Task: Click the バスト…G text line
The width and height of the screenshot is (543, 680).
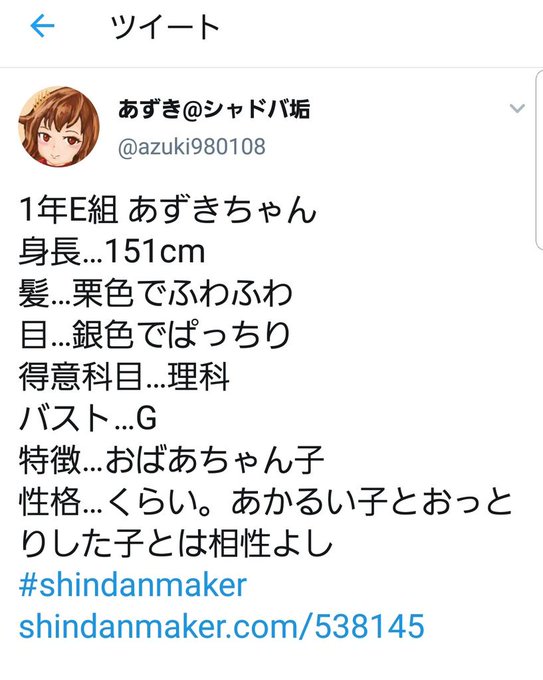Action: tap(88, 418)
